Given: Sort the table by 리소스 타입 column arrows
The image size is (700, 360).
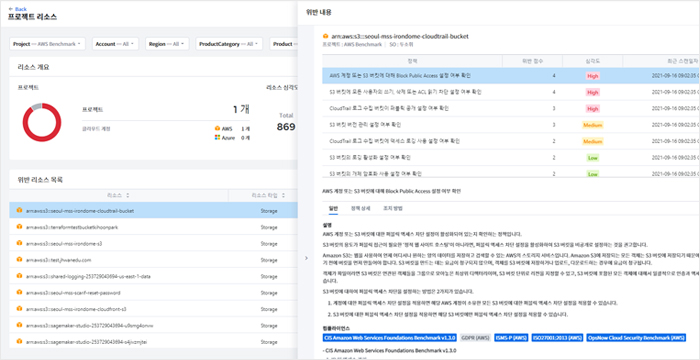Looking at the screenshot, I should point(284,195).
